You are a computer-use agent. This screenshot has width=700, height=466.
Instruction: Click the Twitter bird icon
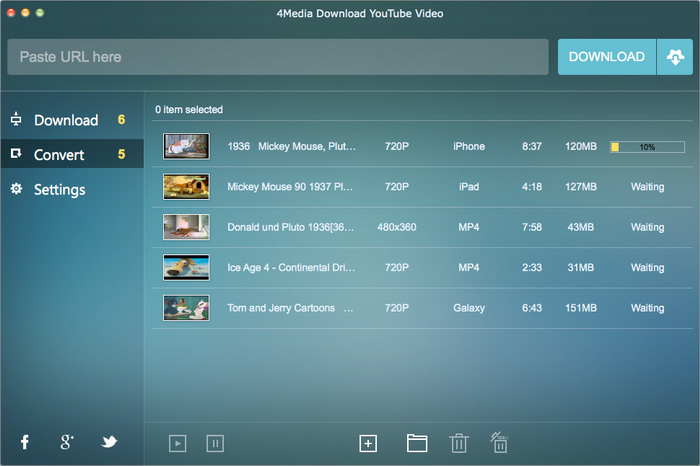tap(109, 442)
